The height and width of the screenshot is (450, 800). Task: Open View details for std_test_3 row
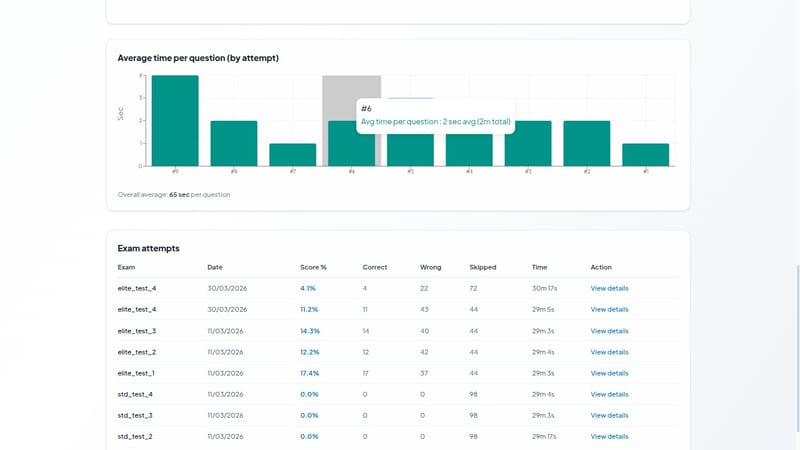[x=609, y=415]
